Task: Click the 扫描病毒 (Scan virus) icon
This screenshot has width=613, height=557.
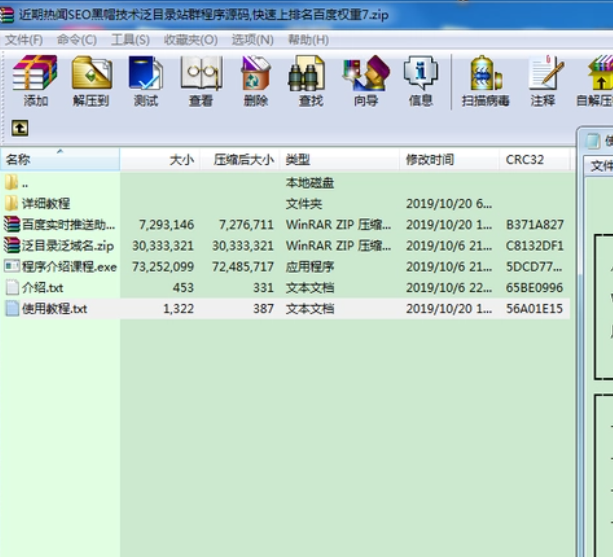Action: click(485, 73)
